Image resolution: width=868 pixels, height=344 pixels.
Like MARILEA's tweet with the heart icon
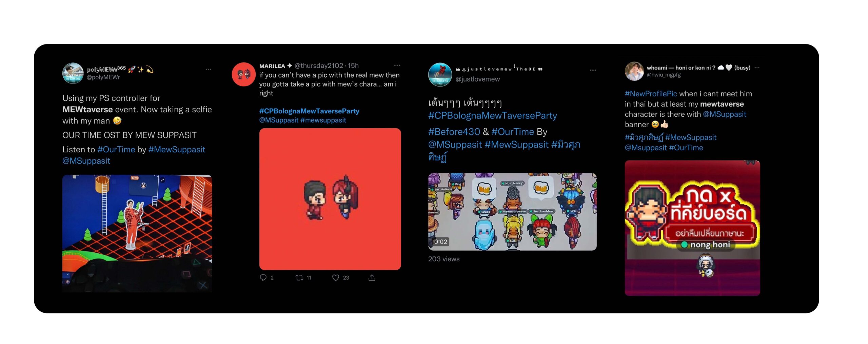pyautogui.click(x=335, y=278)
